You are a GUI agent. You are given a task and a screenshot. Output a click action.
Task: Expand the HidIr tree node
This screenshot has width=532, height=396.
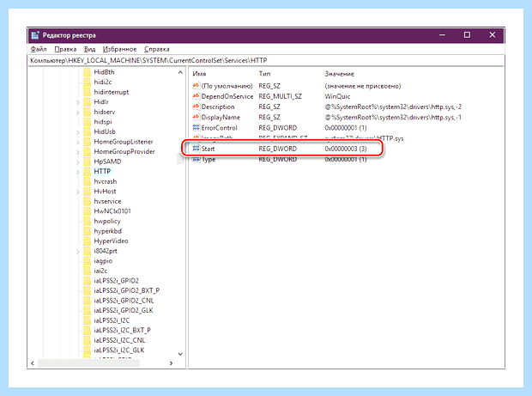pos(78,102)
